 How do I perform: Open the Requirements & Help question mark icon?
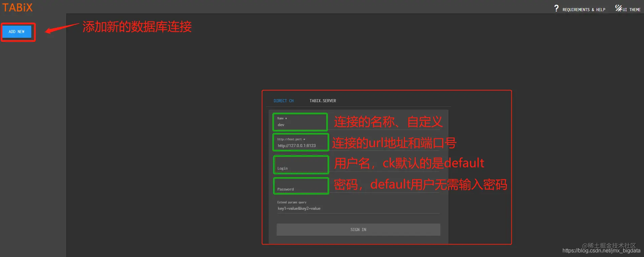tap(556, 8)
